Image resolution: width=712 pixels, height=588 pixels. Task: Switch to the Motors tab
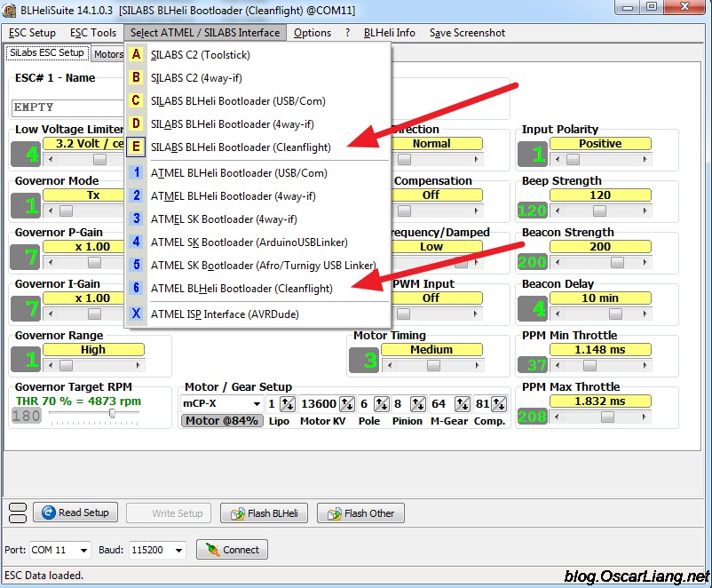tap(108, 53)
